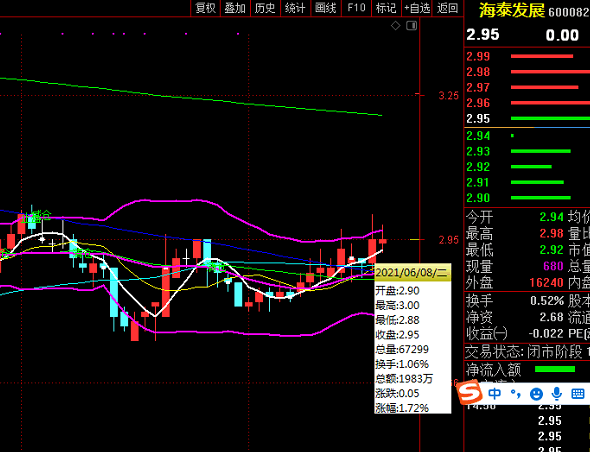Click Sogou microphone voice input icon
Screen dimensions: 590x452
[557, 394]
